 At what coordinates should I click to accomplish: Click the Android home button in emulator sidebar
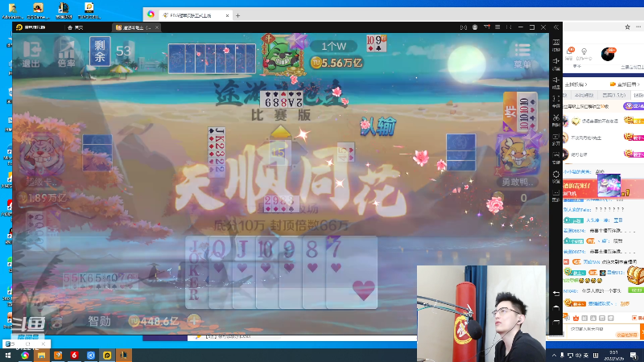556,307
